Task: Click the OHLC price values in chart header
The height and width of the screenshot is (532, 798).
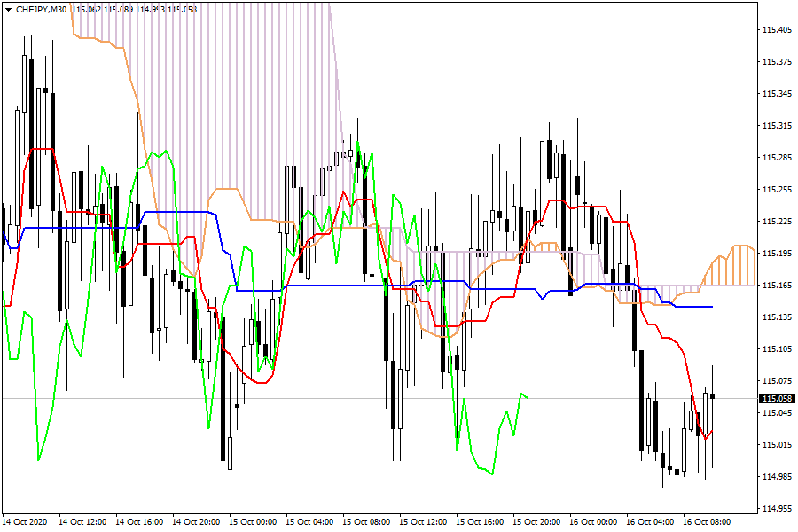Action: click(135, 9)
